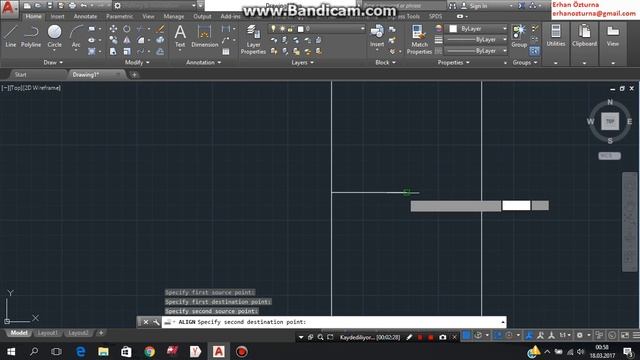Image resolution: width=640 pixels, height=360 pixels.
Task: Expand the Layers panel
Action: (x=302, y=62)
